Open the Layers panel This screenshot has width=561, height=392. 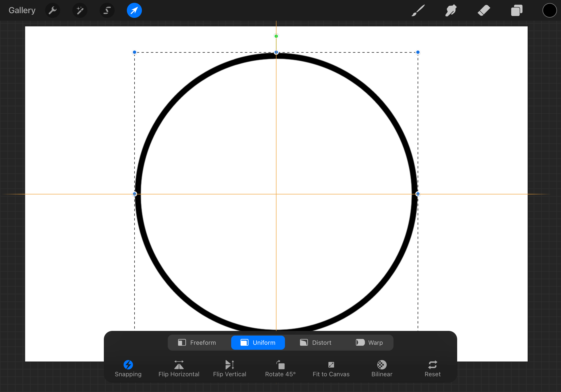point(517,11)
